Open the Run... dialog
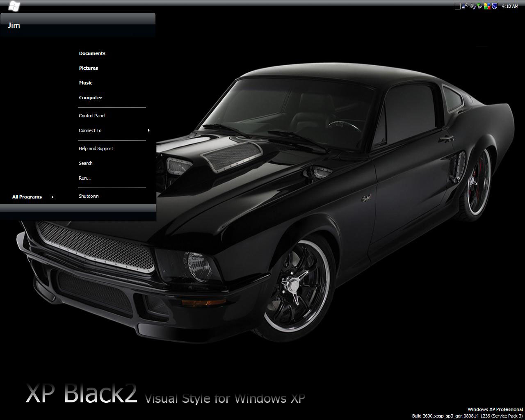Image resolution: width=525 pixels, height=420 pixels. pyautogui.click(x=85, y=178)
